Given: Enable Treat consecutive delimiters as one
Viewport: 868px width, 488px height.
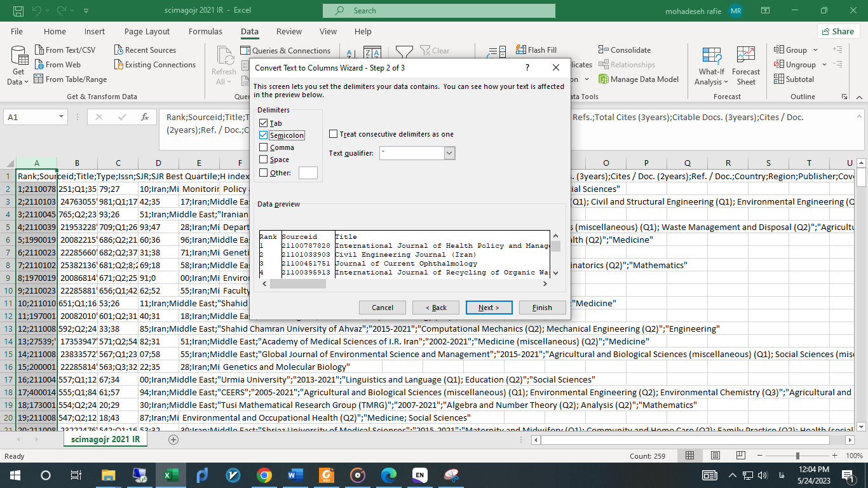Looking at the screenshot, I should (x=333, y=134).
